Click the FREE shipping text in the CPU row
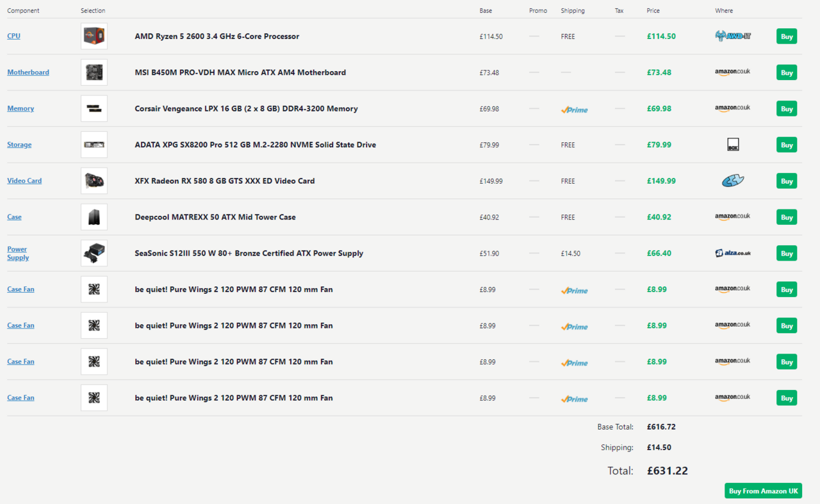 point(568,37)
